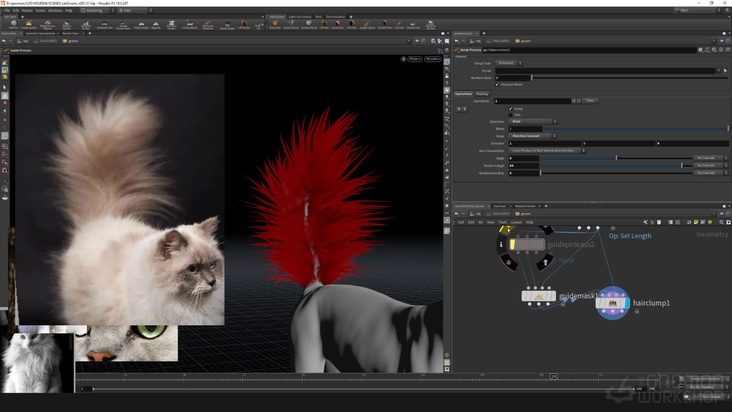The image size is (732, 412).
Task: Toggle the guideprocess2 bypass flag
Action: [512, 244]
